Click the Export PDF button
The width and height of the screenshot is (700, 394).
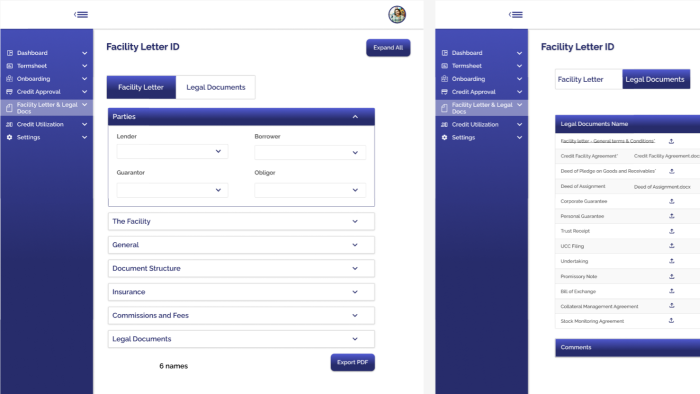[353, 362]
